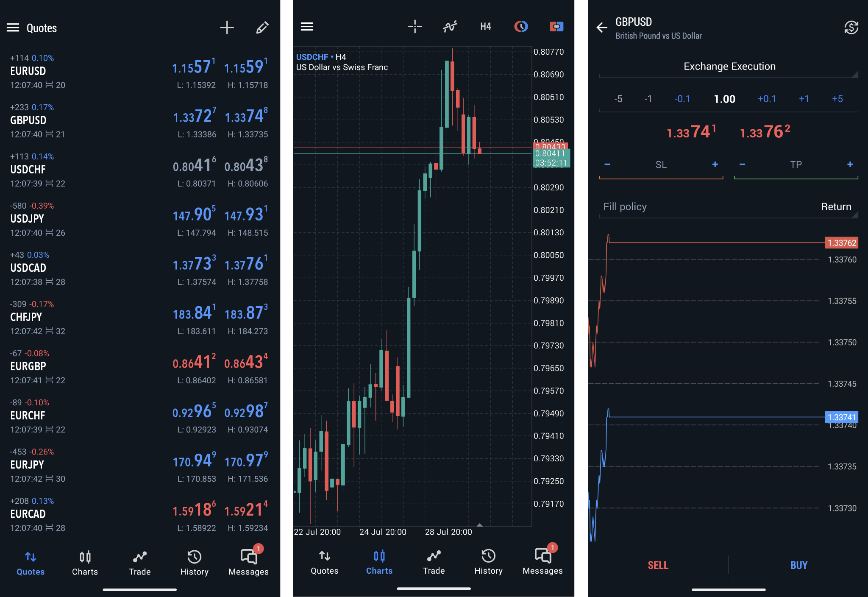Select the USDJPY quote row
The width and height of the screenshot is (868, 597).
pyautogui.click(x=140, y=219)
